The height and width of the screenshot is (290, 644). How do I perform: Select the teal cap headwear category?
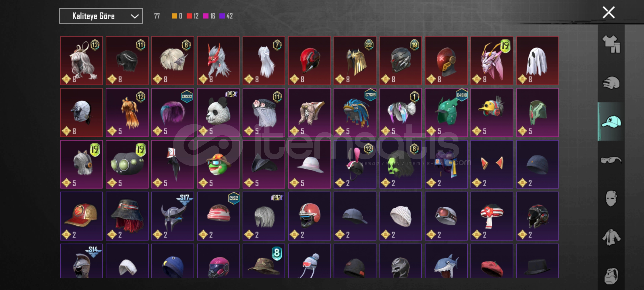coord(611,122)
